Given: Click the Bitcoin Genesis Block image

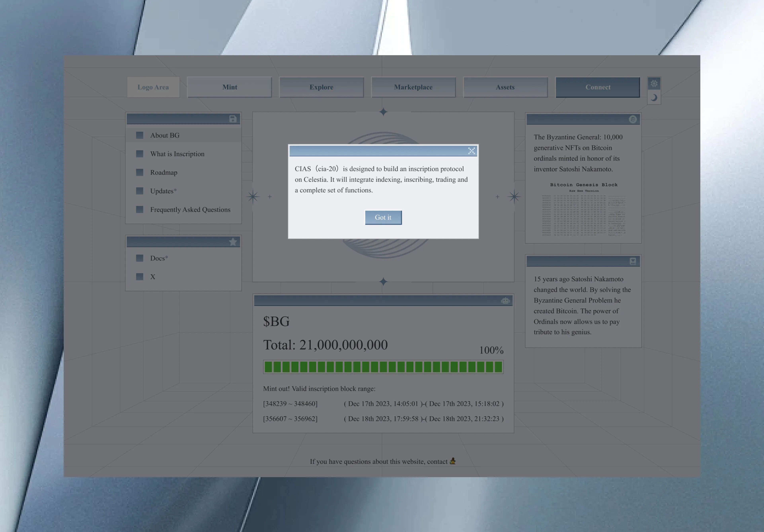Looking at the screenshot, I should [583, 210].
